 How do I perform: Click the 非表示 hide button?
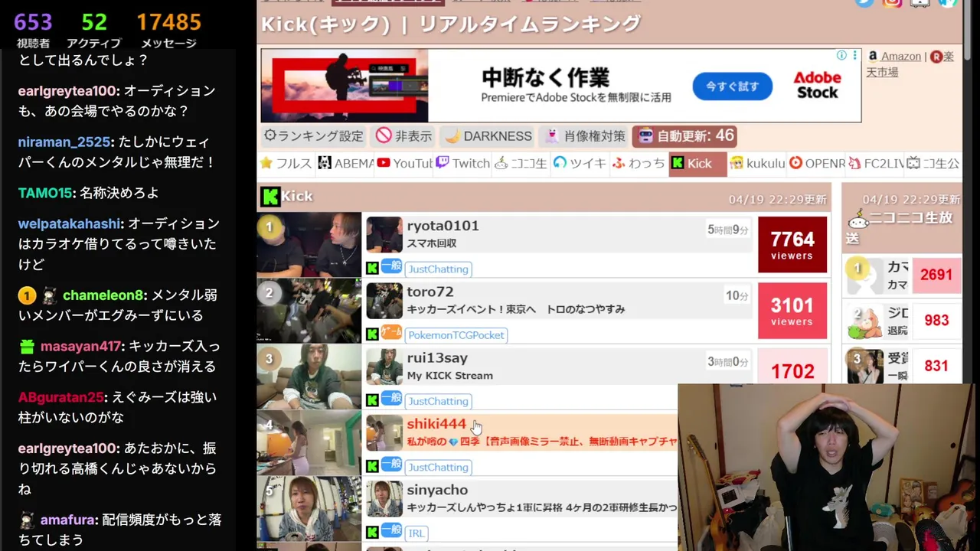[403, 136]
